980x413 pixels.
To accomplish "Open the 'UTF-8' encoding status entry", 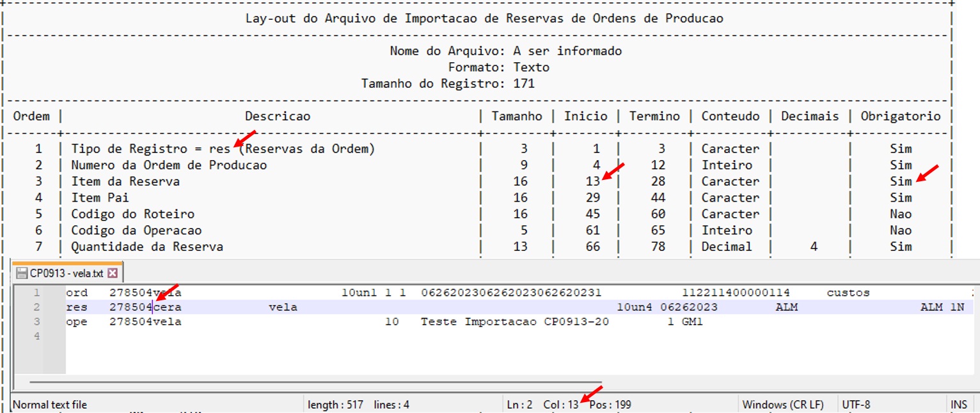I will point(857,405).
